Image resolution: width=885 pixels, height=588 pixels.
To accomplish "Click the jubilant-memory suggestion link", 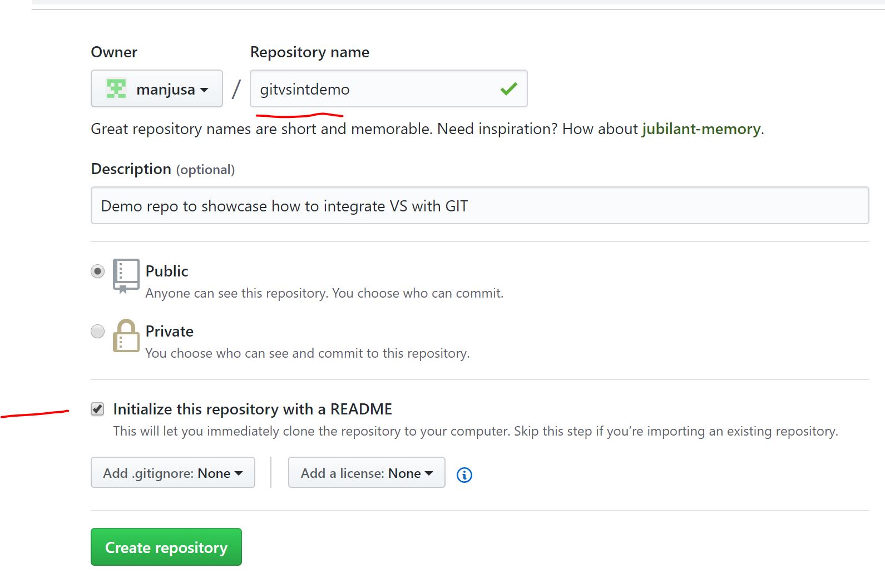I will 701,129.
